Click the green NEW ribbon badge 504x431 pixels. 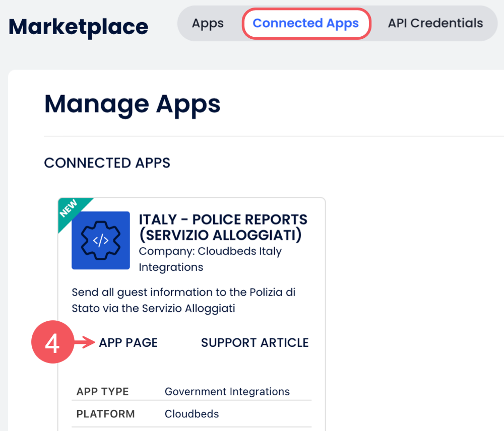(70, 209)
